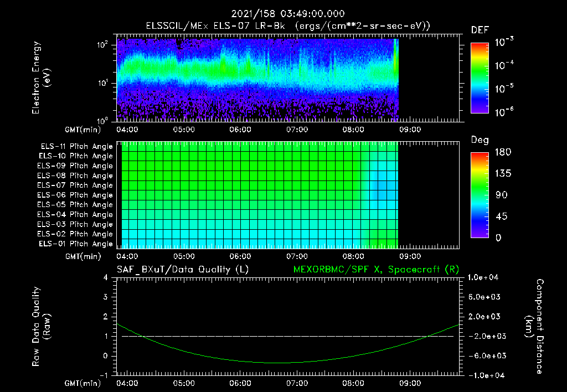Click the Component Distance (km) axis label
This screenshot has width=567, height=392.
click(x=534, y=327)
